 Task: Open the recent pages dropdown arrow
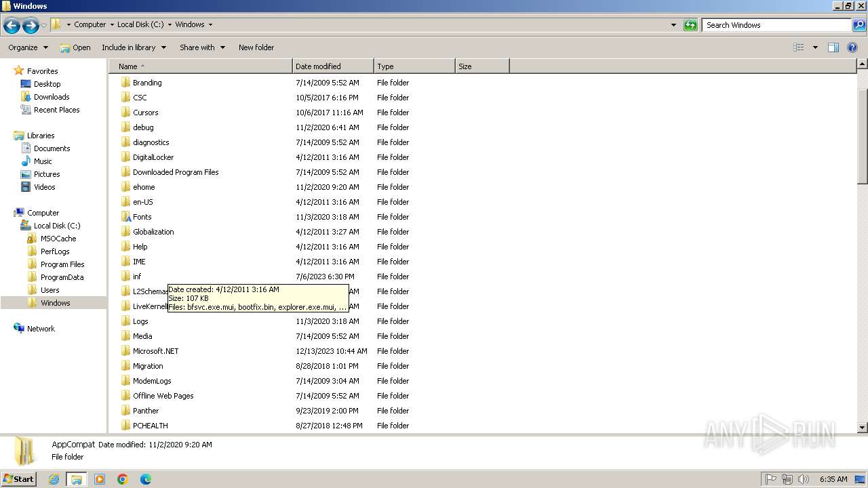click(43, 26)
